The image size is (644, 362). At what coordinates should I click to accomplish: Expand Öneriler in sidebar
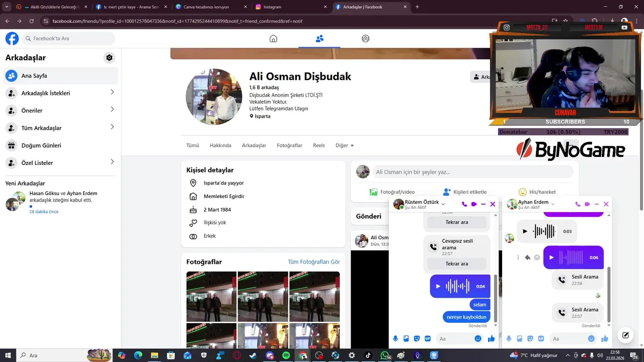click(112, 110)
